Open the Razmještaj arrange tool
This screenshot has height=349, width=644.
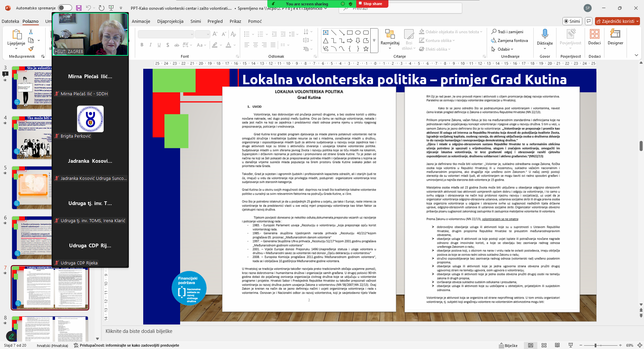[x=390, y=36]
